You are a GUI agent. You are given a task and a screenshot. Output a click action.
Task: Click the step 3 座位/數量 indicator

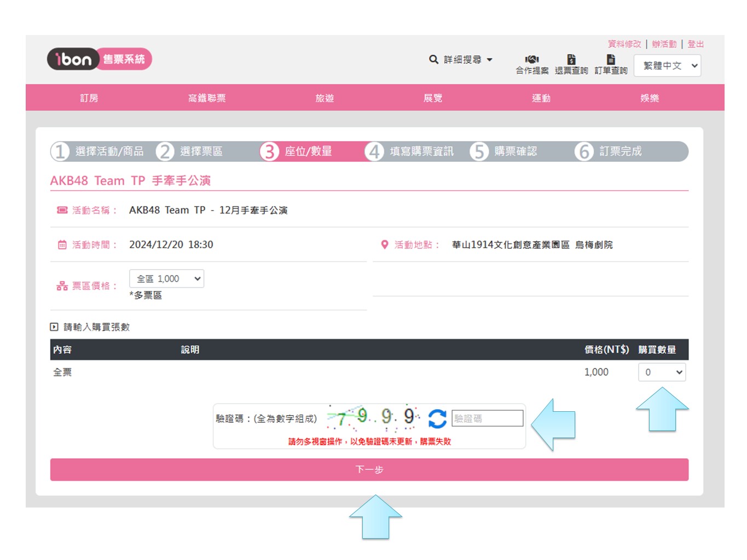(297, 151)
